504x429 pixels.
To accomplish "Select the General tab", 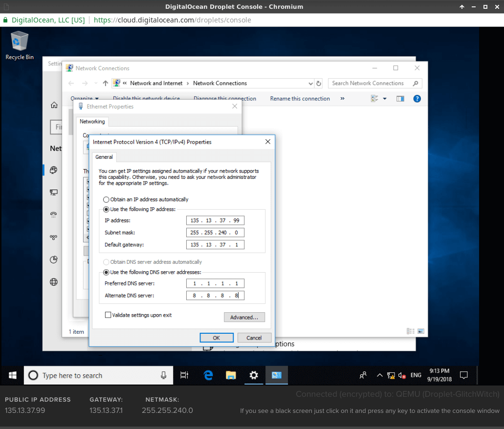I will pyautogui.click(x=104, y=157).
